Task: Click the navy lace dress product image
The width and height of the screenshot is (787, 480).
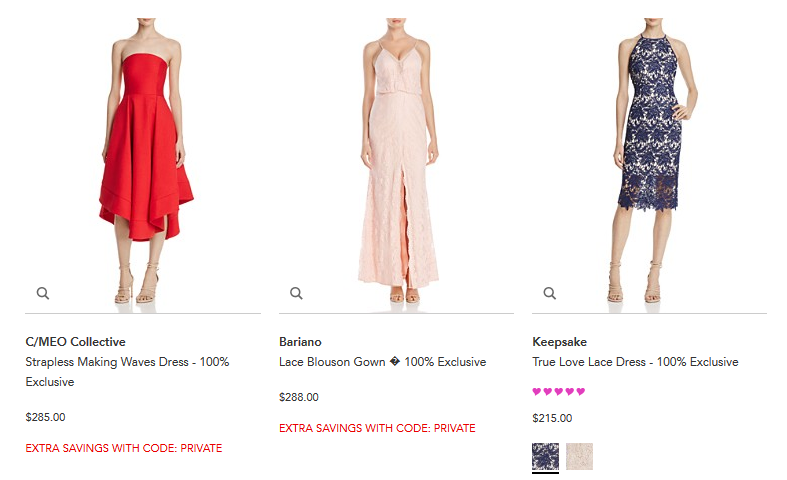Action: [x=653, y=161]
